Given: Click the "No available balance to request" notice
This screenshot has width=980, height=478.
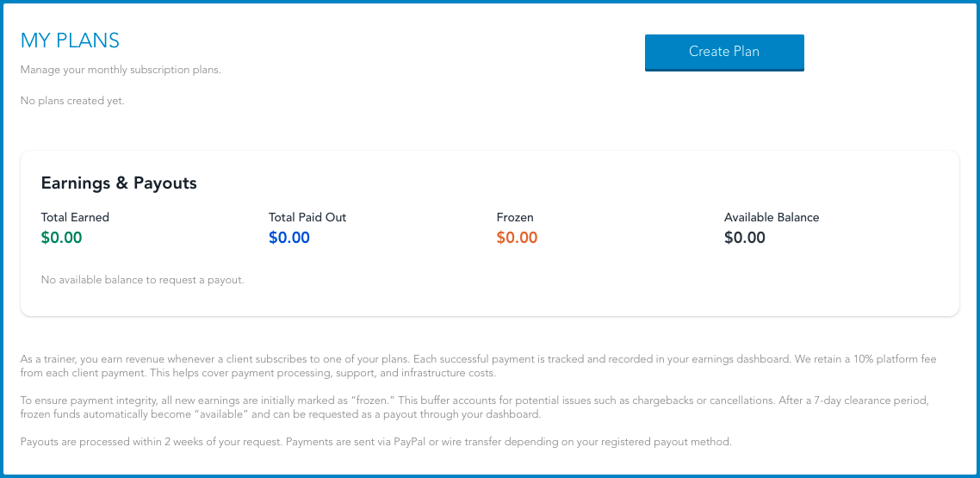Looking at the screenshot, I should (x=143, y=280).
